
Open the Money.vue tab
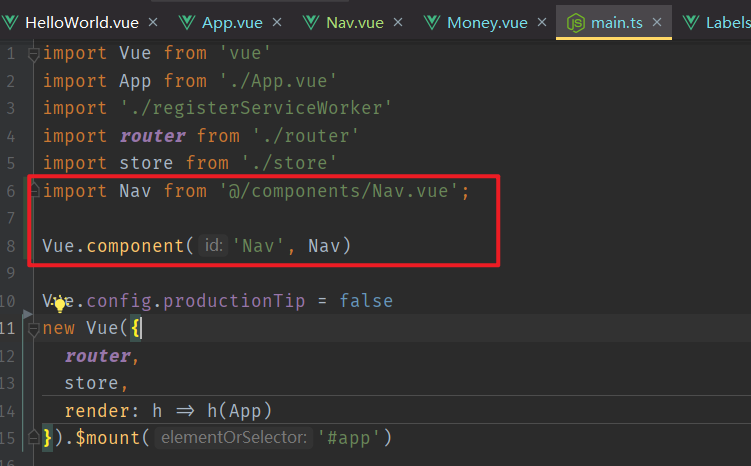pyautogui.click(x=487, y=23)
